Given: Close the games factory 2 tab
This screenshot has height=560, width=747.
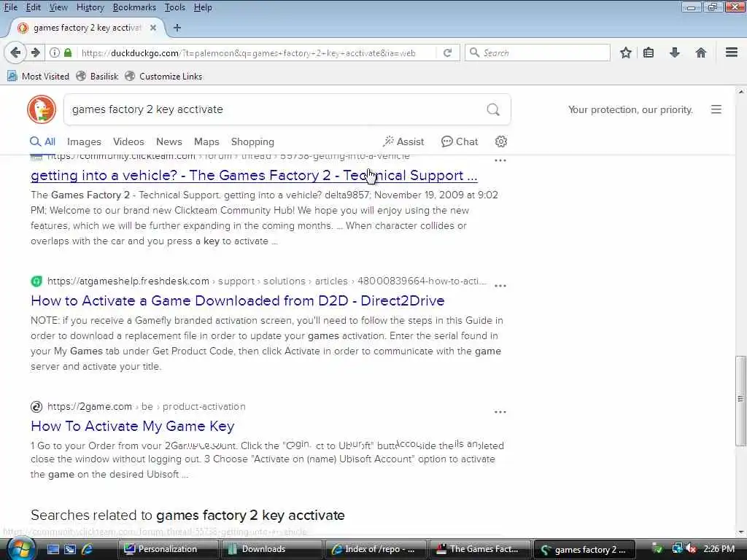Looking at the screenshot, I should tap(153, 28).
